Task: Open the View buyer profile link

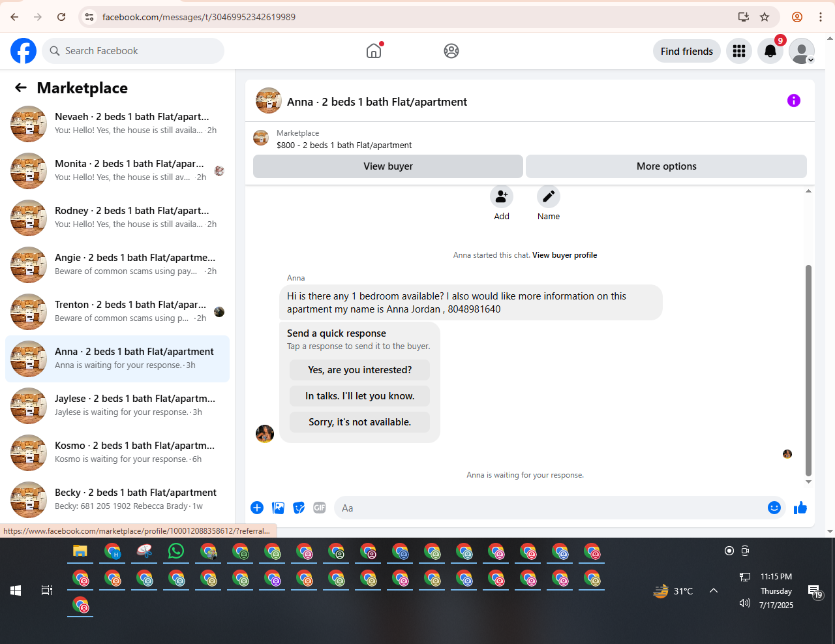Action: tap(565, 255)
